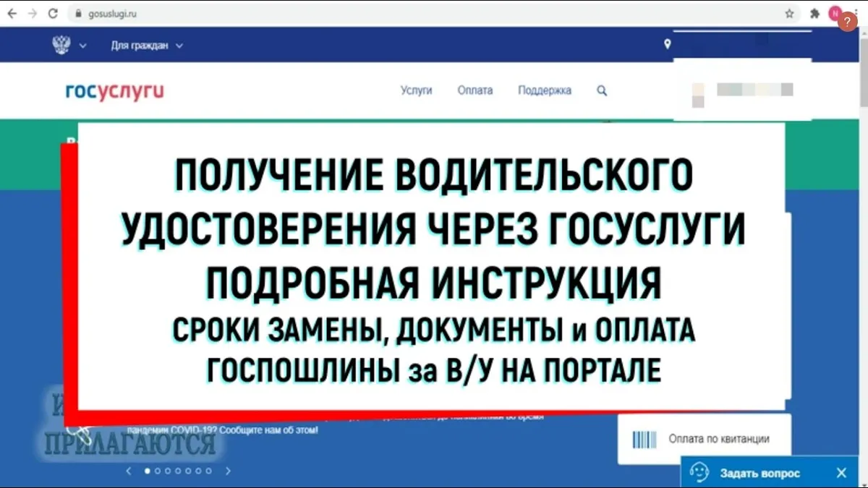Screen dimensions: 868x488
Task: Close the Задать вопрос widget
Action: pyautogui.click(x=841, y=473)
